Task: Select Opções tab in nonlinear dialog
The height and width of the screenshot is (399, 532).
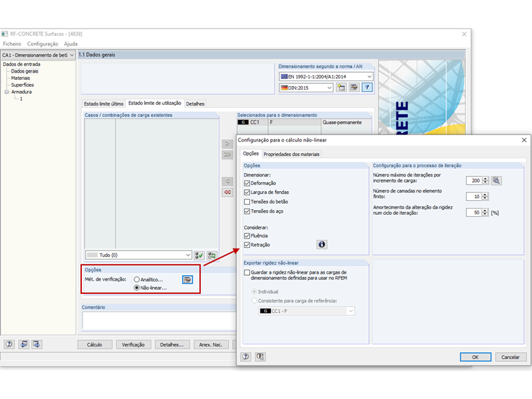Action: pos(251,154)
